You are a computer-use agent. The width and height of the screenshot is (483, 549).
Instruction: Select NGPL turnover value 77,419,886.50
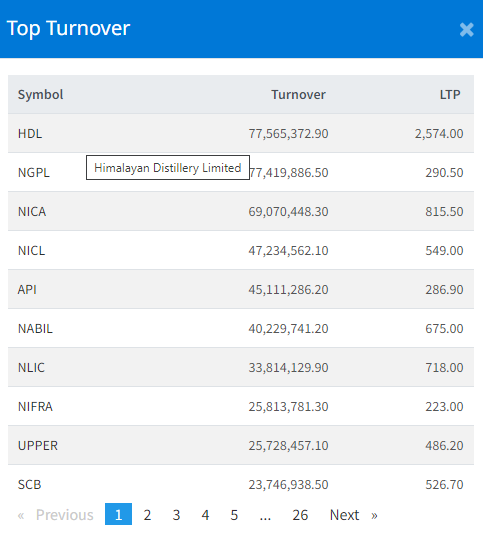289,173
